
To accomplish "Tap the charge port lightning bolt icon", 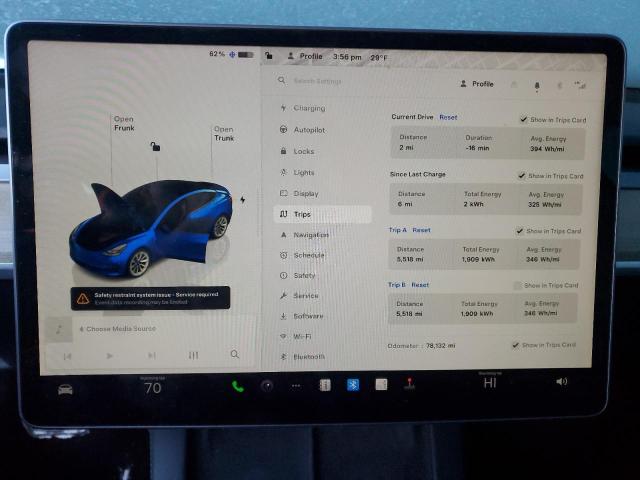I will click(x=243, y=200).
